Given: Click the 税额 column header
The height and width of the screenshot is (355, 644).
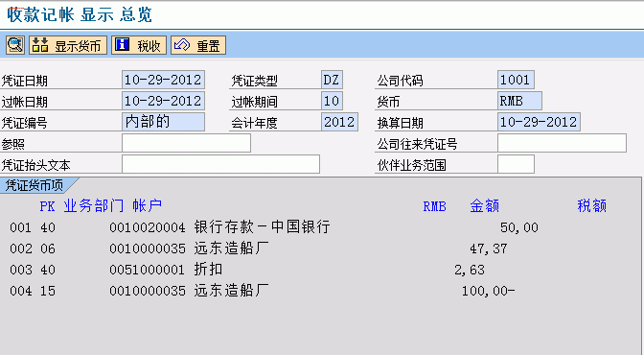Looking at the screenshot, I should (592, 205).
